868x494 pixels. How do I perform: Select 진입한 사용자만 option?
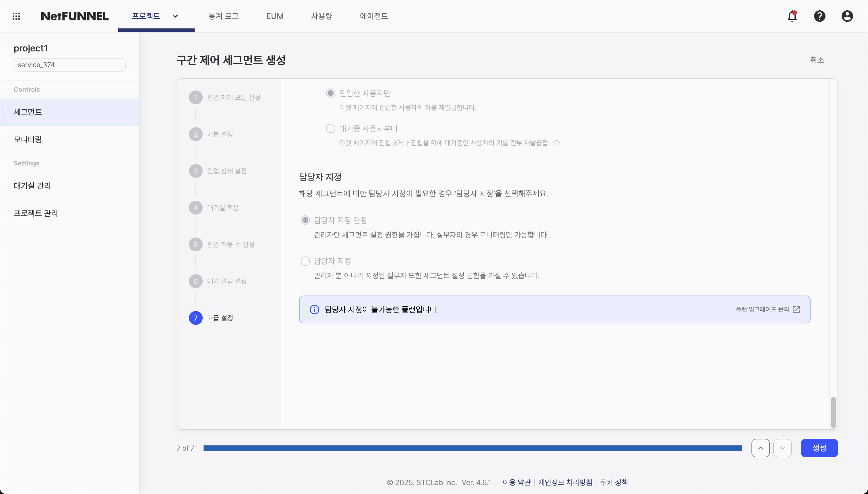click(x=330, y=92)
